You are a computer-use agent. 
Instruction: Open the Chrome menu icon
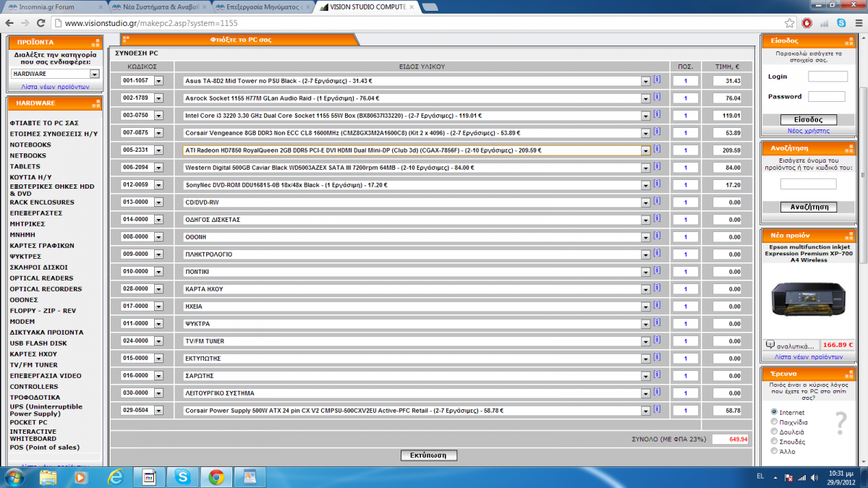pos(858,23)
